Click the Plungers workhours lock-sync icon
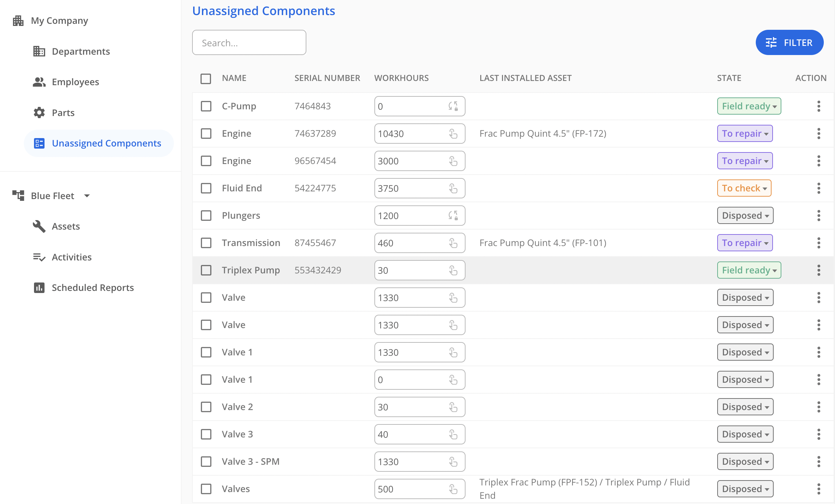This screenshot has height=504, width=835. click(453, 216)
